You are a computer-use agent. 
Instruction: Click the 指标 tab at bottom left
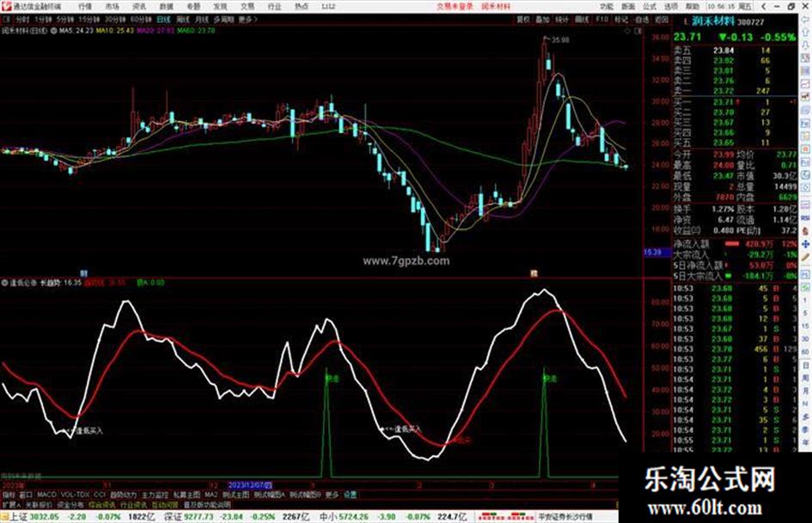(9, 495)
